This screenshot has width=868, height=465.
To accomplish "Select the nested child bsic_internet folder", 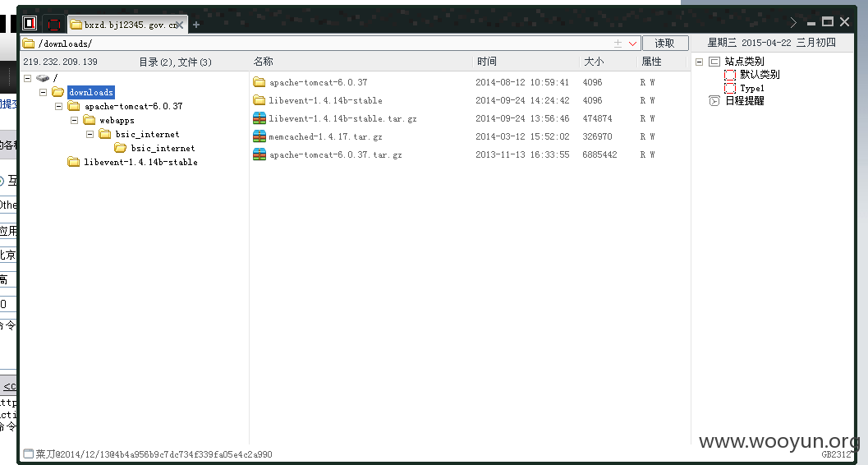I will (163, 148).
